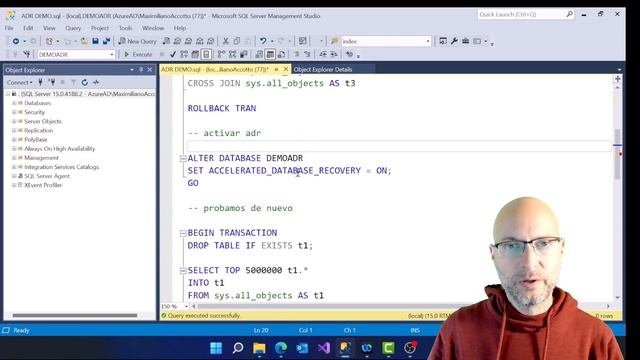
Task: Collapse the BEGIN TRANSACTION code block
Action: pyautogui.click(x=183, y=233)
